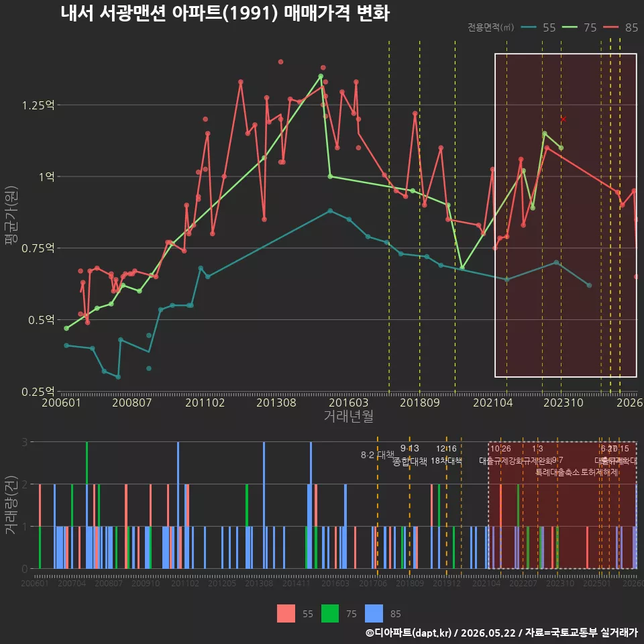Image resolution: width=644 pixels, height=644 pixels.
Task: Select green 75㎡ point at 1.15억 peak
Action: coord(545,133)
